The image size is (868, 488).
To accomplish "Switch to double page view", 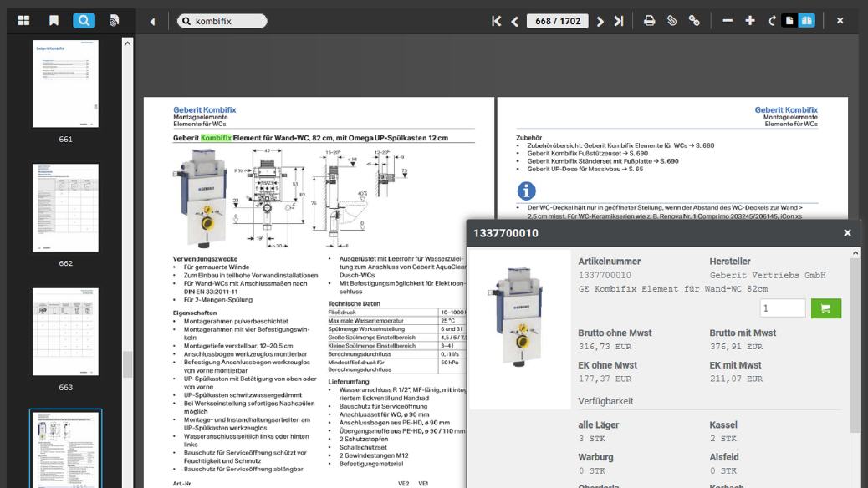I will coord(807,21).
